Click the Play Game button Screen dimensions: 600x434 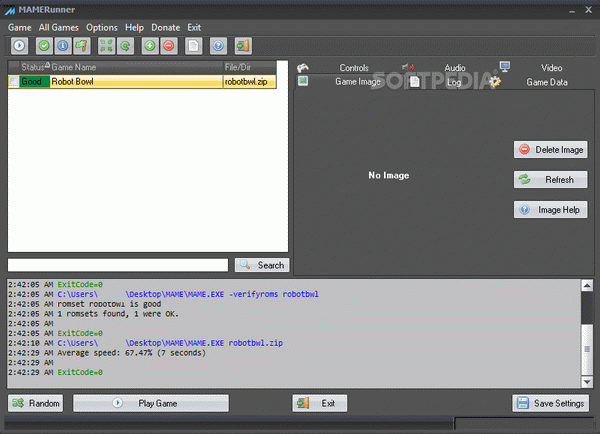click(151, 403)
